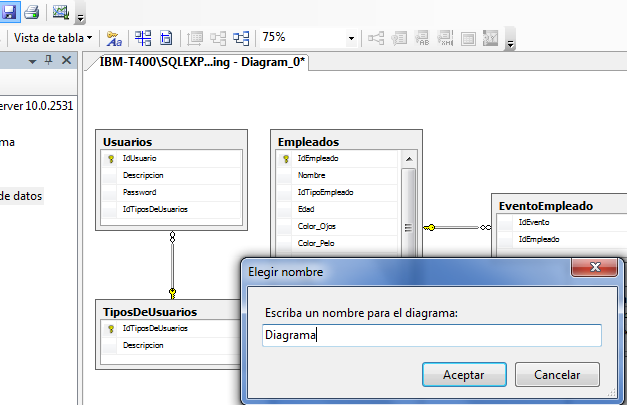Select the IdUsuario column row
The image size is (627, 405).
[x=172, y=159]
